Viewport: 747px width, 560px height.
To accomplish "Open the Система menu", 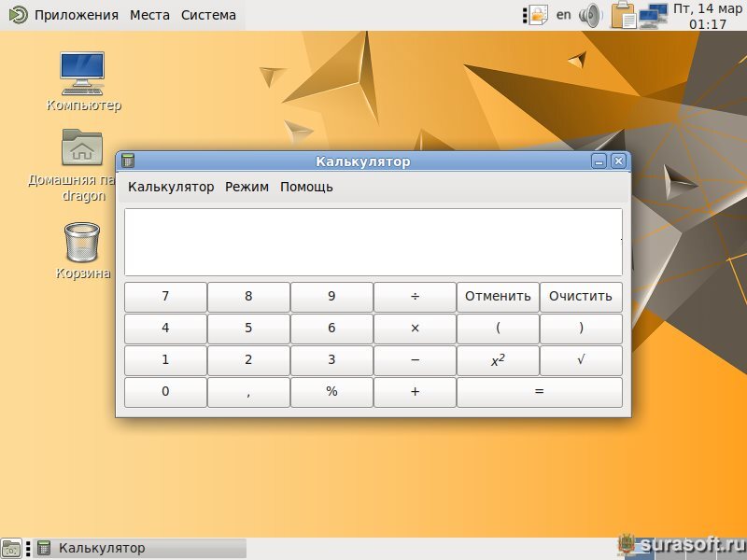I will click(208, 15).
